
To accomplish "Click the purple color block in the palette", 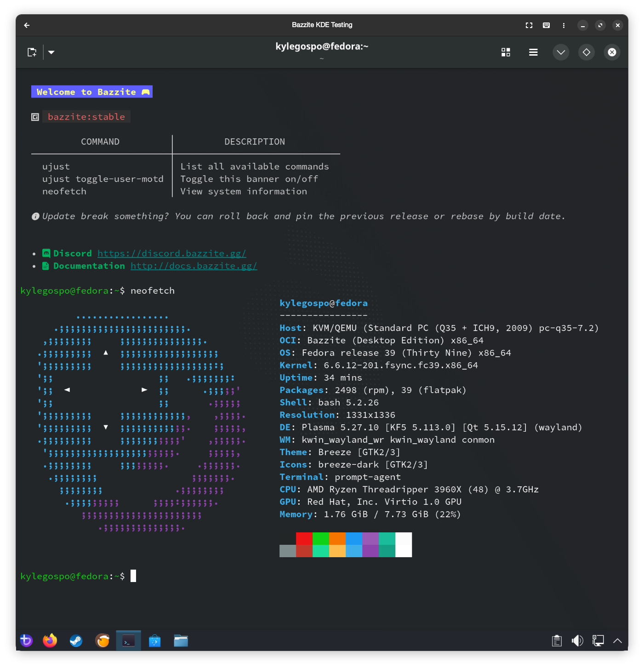I will click(x=370, y=539).
